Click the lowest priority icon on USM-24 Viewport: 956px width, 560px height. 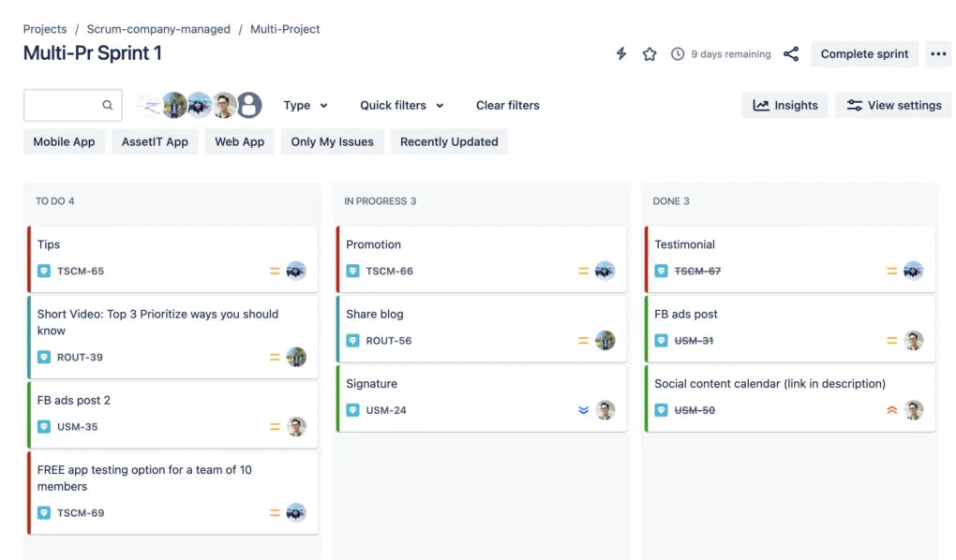(x=584, y=410)
